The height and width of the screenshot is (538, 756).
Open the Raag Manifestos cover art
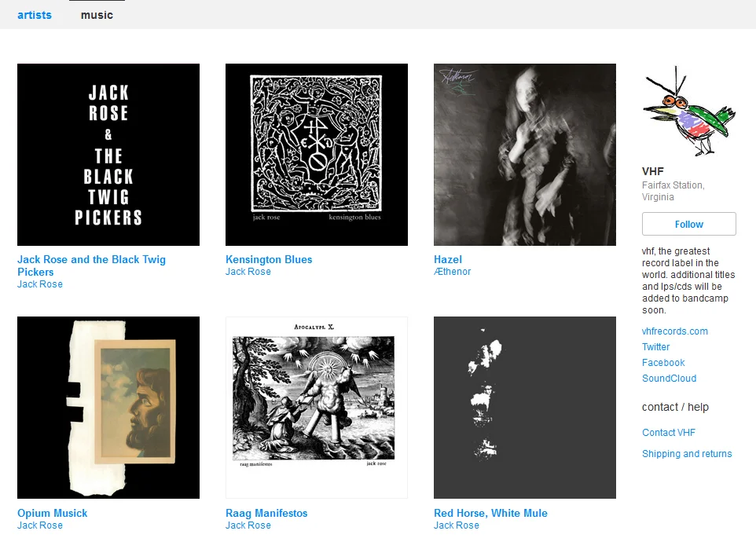[317, 408]
